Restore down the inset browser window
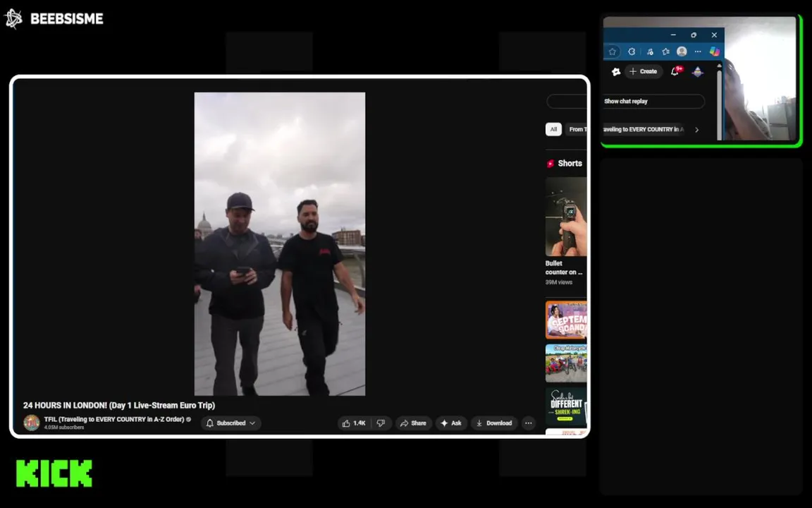 point(694,35)
